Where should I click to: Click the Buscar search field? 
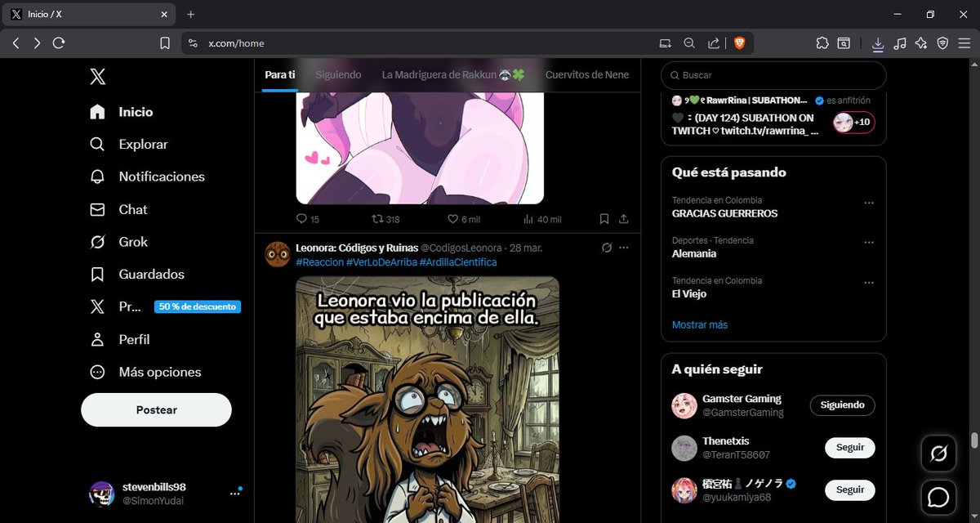point(773,74)
